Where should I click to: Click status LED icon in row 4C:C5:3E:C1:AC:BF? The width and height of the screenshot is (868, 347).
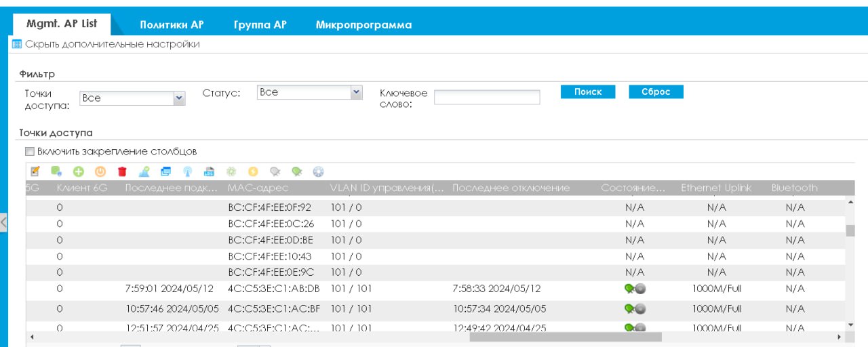coord(635,309)
